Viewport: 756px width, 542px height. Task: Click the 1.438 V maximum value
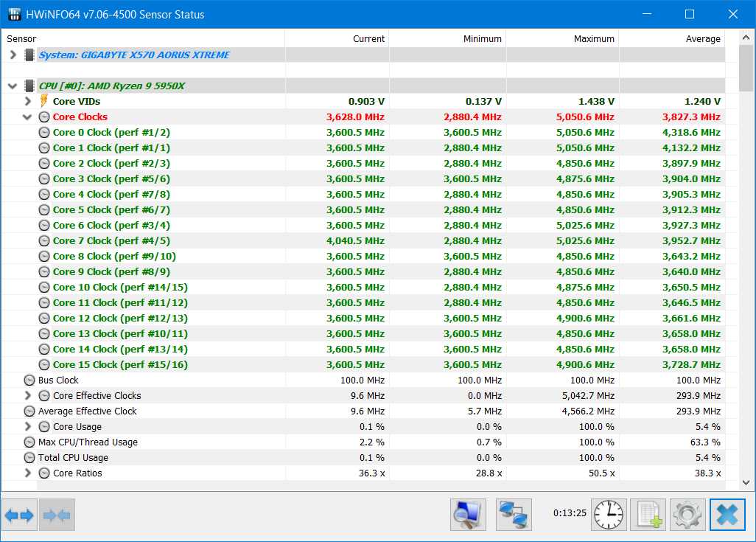(x=596, y=101)
